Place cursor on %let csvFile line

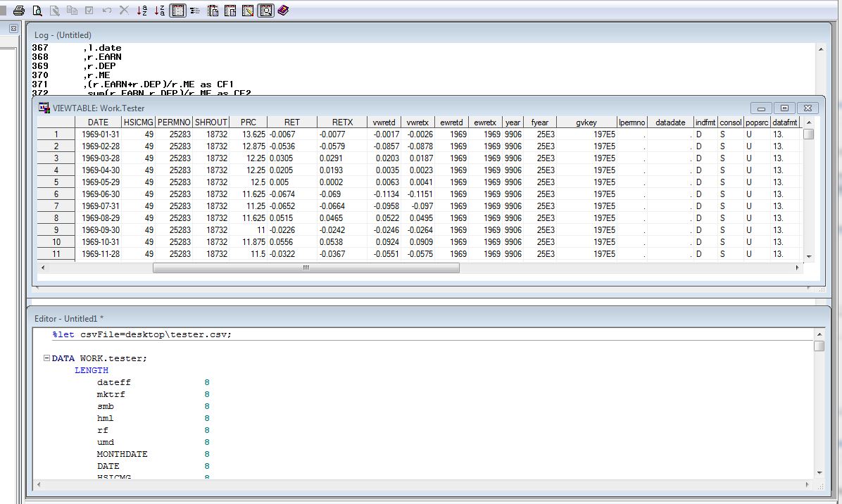(142, 334)
